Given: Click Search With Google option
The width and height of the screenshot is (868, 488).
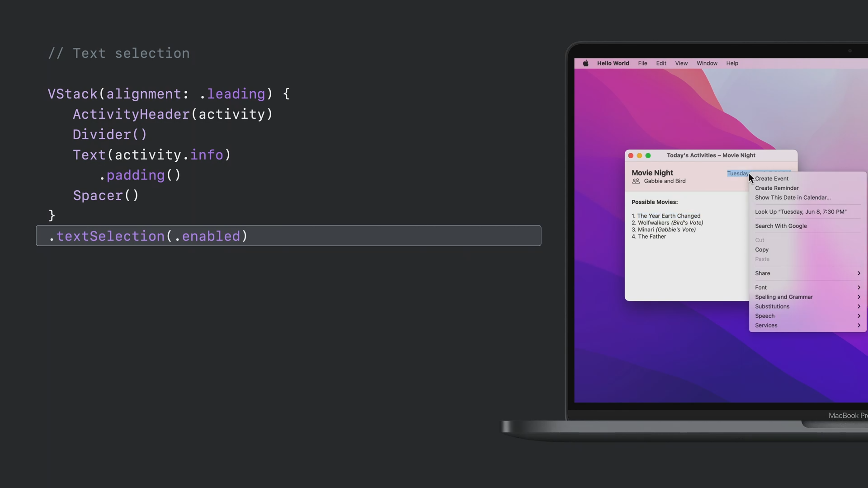Looking at the screenshot, I should click(x=781, y=226).
